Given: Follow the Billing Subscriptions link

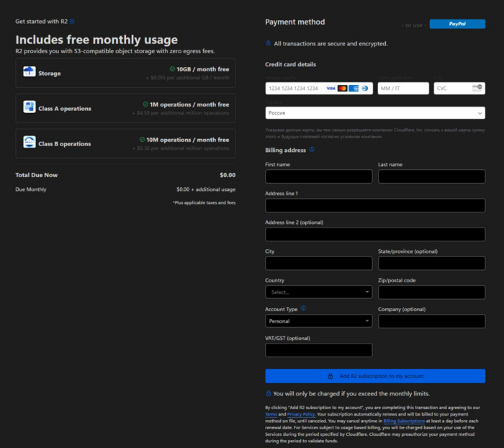Looking at the screenshot, I should [x=404, y=421].
